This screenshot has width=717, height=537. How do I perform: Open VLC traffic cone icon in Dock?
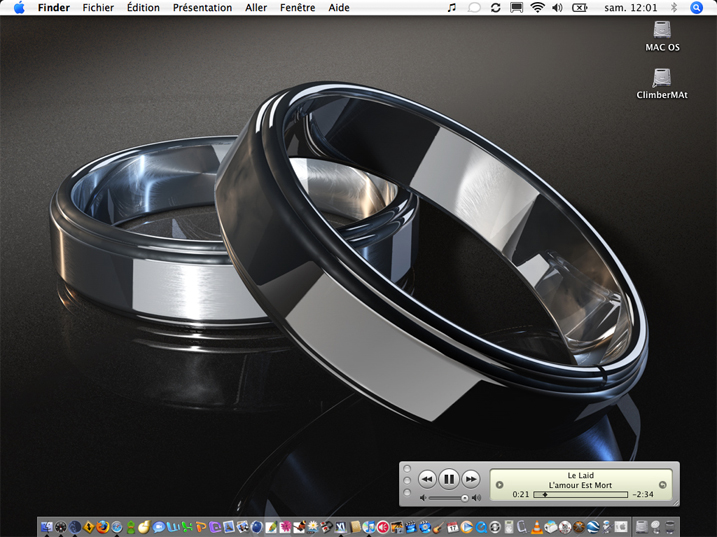click(536, 527)
